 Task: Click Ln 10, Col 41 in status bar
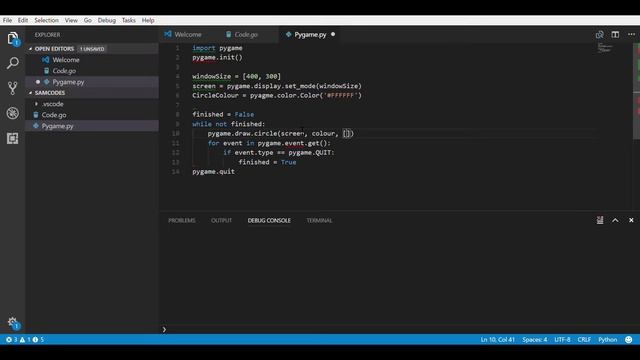coord(498,340)
